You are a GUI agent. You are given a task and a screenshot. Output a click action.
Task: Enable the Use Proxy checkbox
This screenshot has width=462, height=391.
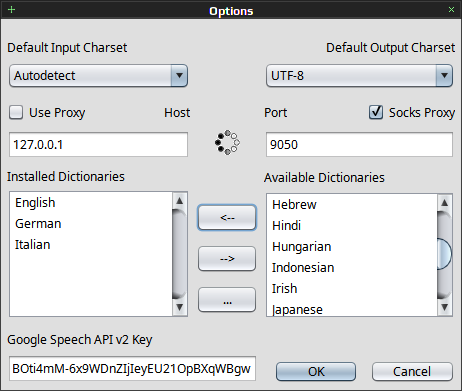16,112
